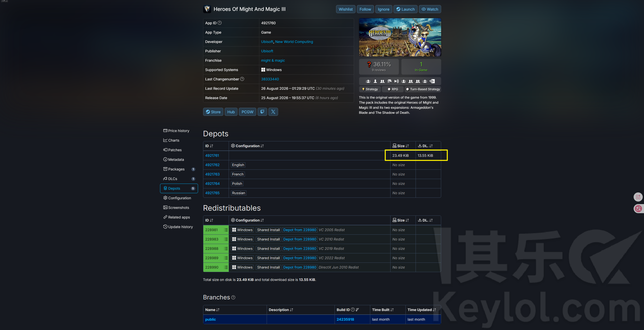Click the list icon in depot 228989 row
The image size is (644, 330).
tap(226, 258)
